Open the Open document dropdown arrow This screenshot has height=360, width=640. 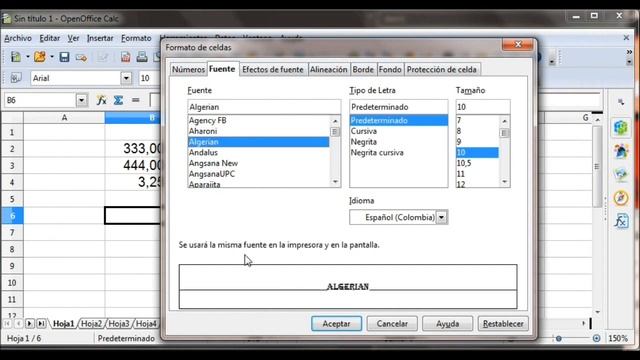coord(52,57)
